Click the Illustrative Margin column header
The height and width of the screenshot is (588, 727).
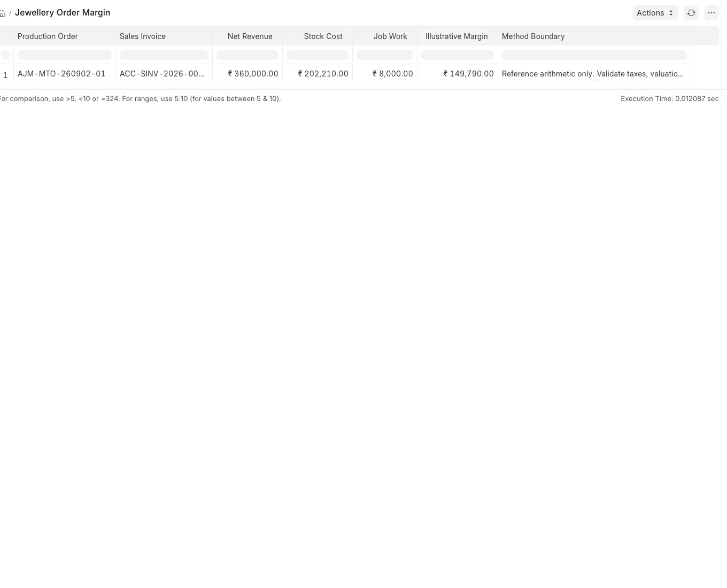(x=458, y=36)
